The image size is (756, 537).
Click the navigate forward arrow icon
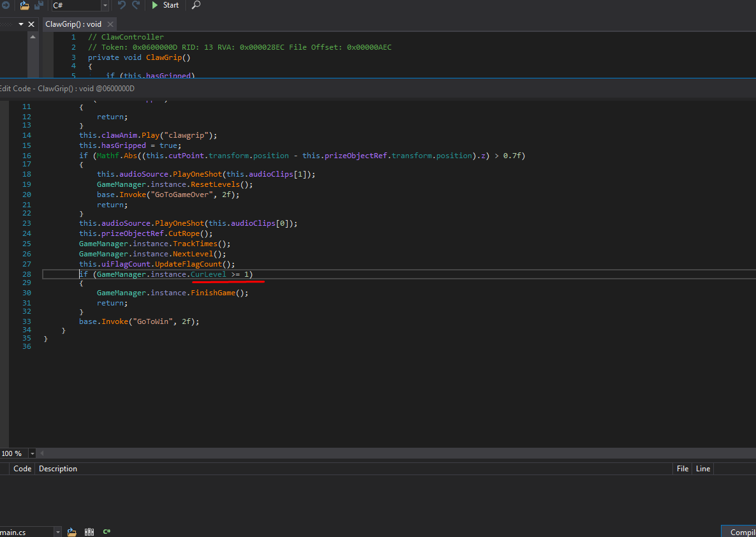tap(6, 5)
